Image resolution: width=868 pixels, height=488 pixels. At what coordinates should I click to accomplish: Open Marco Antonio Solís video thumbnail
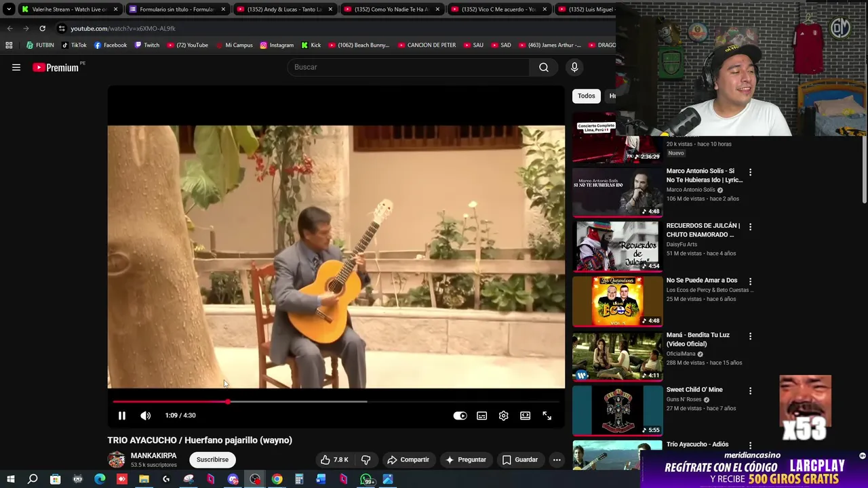coord(617,191)
